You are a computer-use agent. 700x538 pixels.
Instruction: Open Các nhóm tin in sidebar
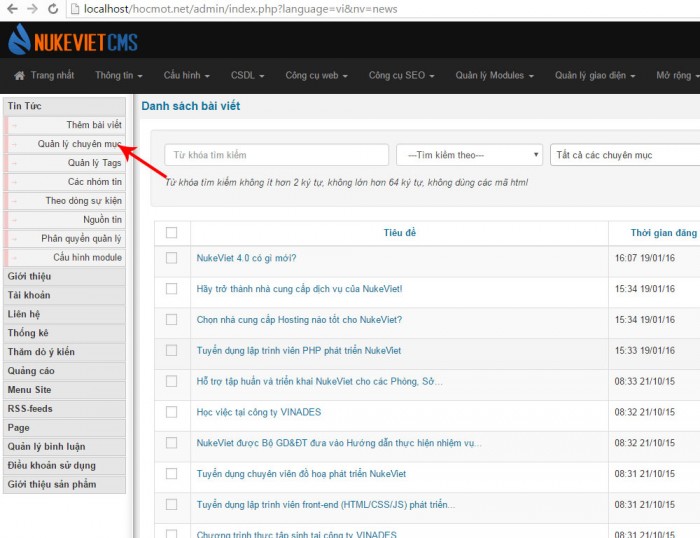pyautogui.click(x=65, y=182)
